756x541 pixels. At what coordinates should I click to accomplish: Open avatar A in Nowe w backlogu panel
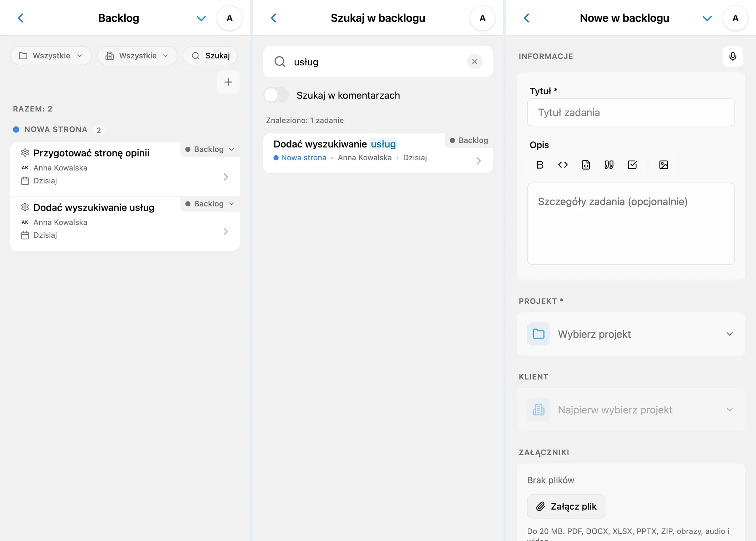click(735, 18)
